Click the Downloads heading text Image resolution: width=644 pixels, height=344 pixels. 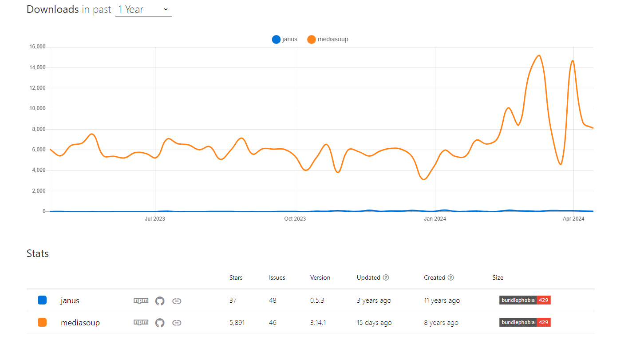pos(53,9)
